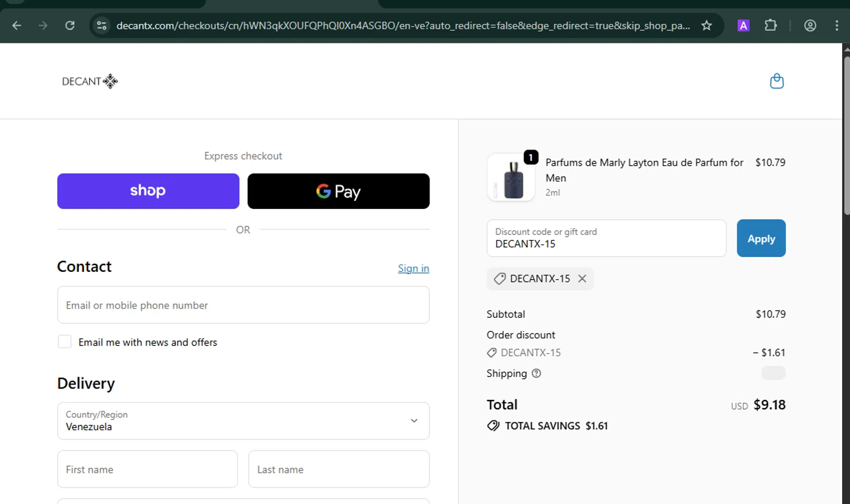Click the Express checkout label
850x504 pixels.
pyautogui.click(x=243, y=156)
